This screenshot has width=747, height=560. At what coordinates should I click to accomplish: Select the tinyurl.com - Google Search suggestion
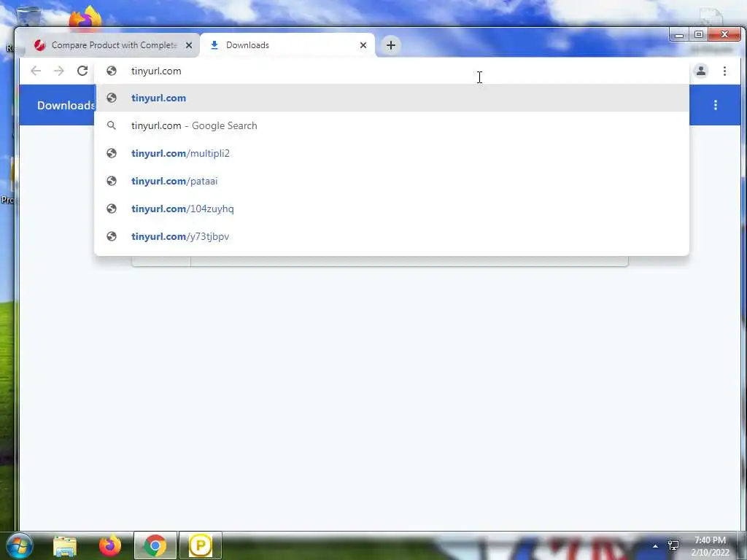click(x=392, y=125)
